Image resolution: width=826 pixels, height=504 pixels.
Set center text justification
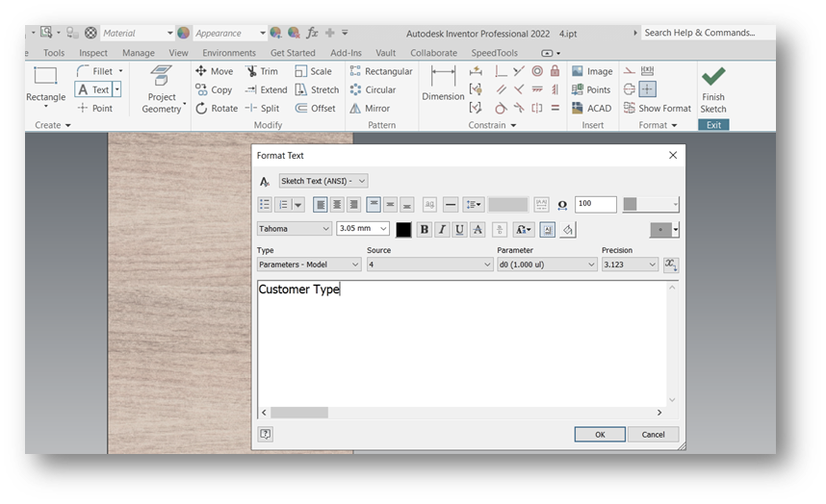click(x=337, y=204)
